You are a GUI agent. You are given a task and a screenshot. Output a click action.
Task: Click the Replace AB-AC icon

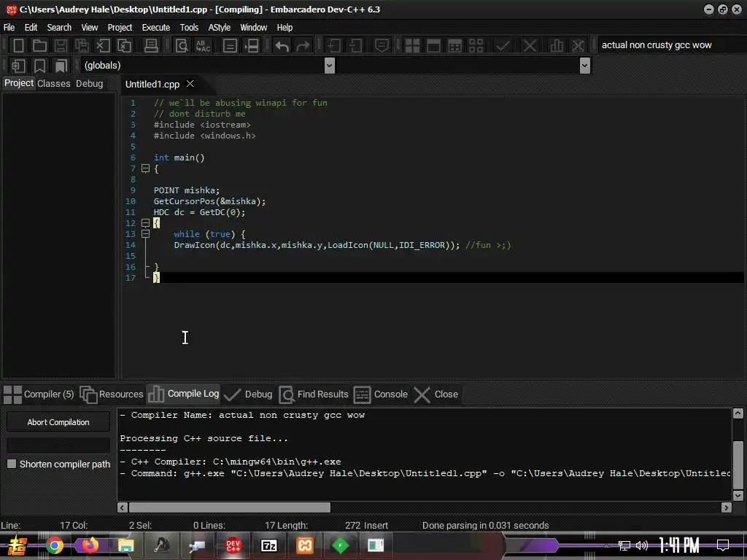(x=203, y=46)
